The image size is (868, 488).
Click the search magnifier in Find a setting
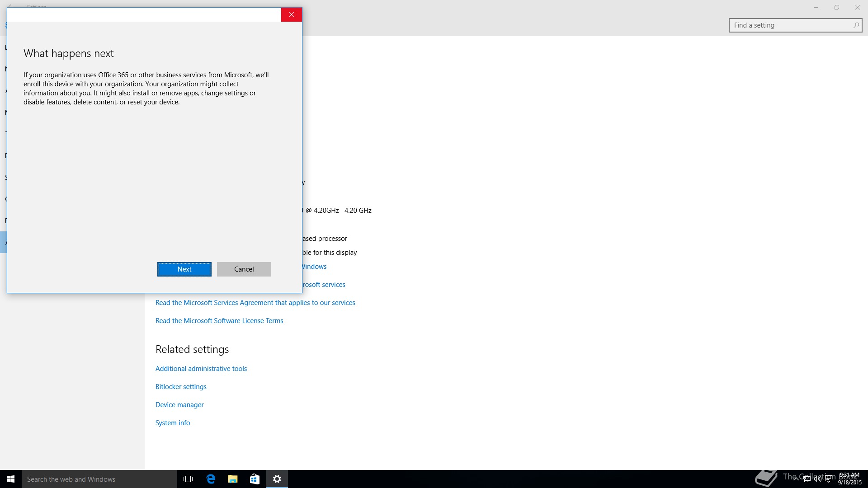click(856, 25)
